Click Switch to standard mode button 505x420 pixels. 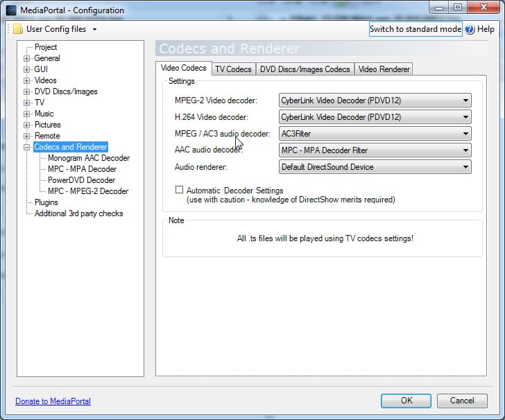click(415, 29)
